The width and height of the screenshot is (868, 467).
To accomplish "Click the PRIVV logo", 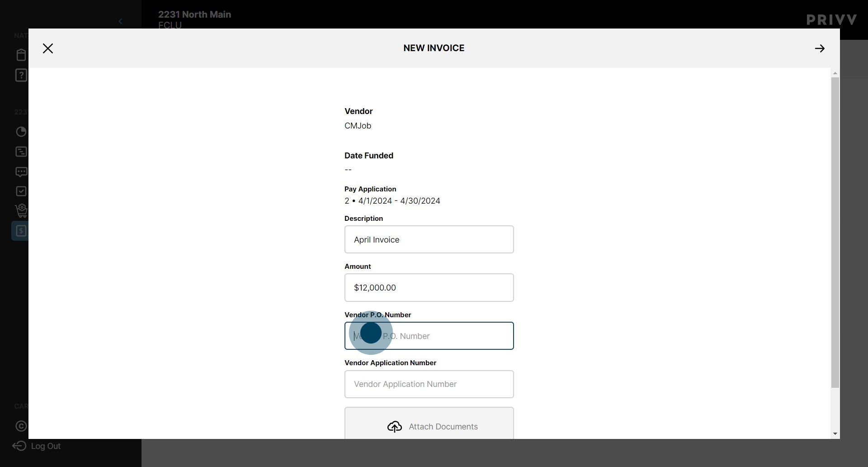I will (832, 20).
